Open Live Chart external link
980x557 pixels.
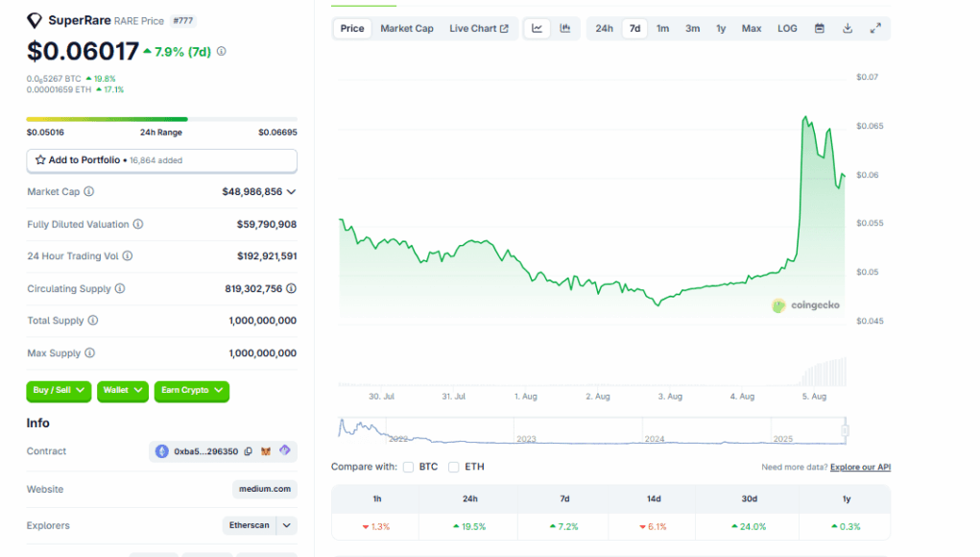479,28
